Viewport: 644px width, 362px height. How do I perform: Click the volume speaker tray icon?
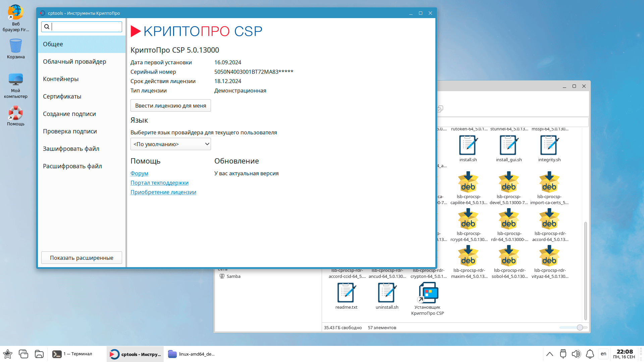[x=576, y=354]
